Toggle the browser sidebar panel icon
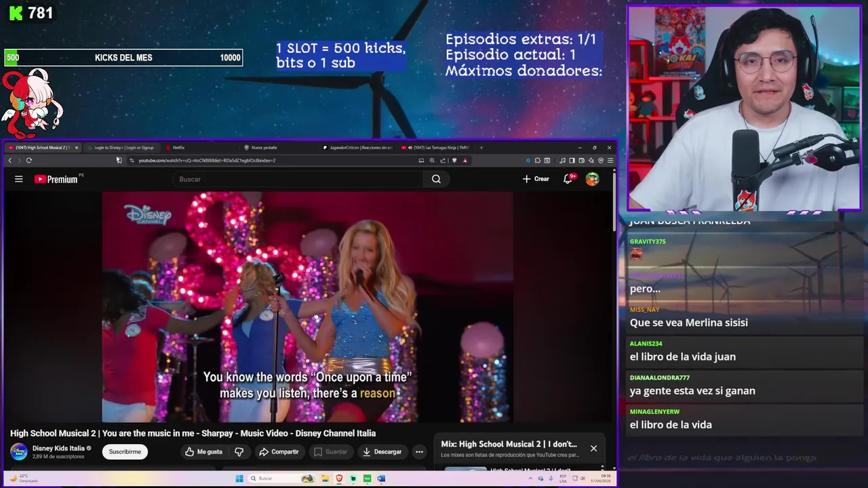Image resolution: width=868 pixels, height=488 pixels. [x=572, y=161]
